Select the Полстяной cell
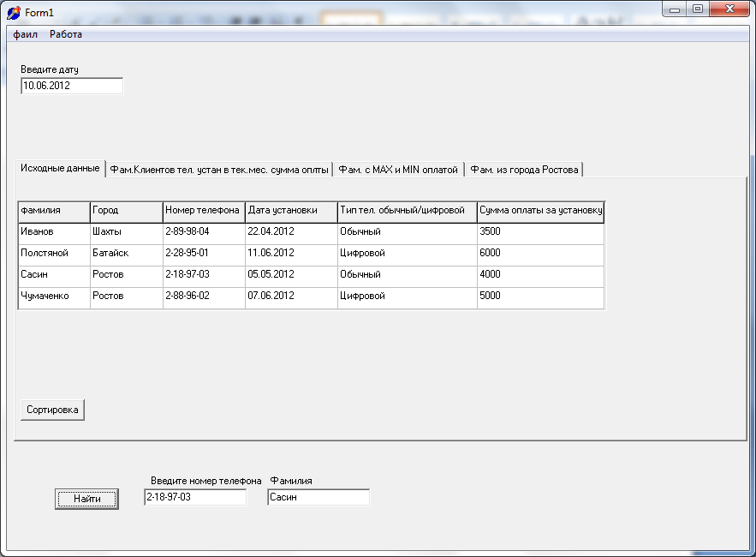 pyautogui.click(x=54, y=255)
